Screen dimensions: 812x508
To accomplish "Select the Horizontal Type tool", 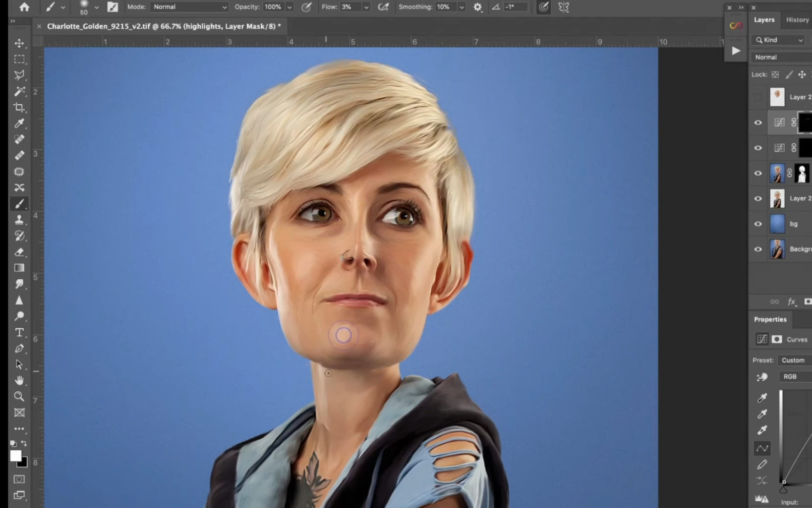I will pyautogui.click(x=20, y=333).
